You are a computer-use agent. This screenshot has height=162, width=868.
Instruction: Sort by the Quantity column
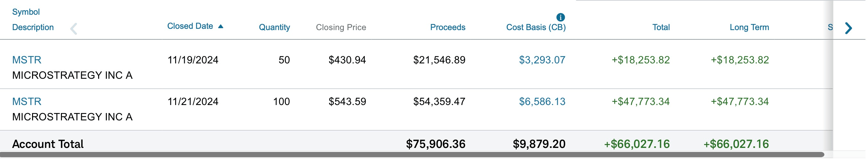click(274, 27)
